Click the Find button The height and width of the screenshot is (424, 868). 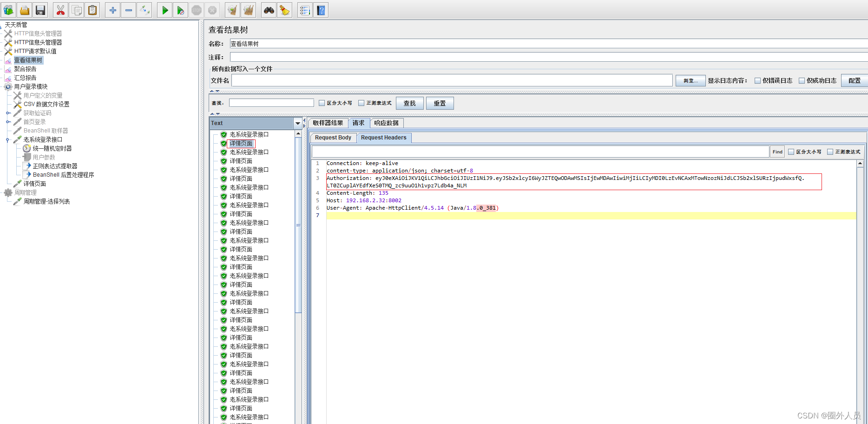[777, 152]
